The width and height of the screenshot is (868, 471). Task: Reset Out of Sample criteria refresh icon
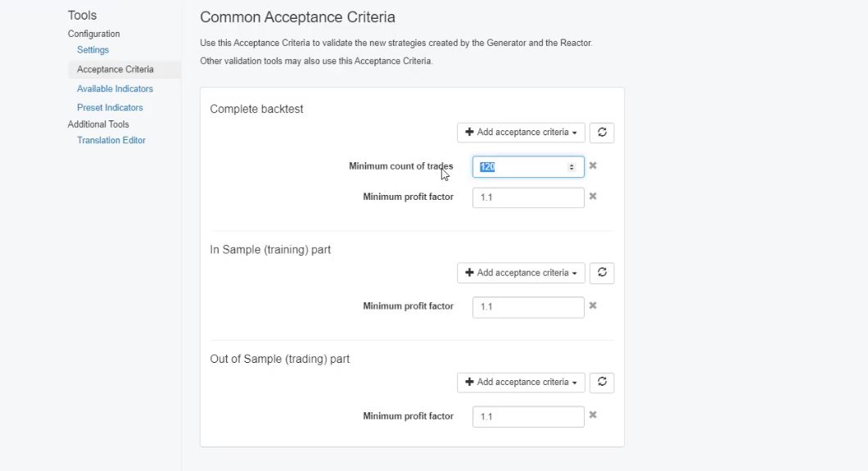[x=602, y=383]
